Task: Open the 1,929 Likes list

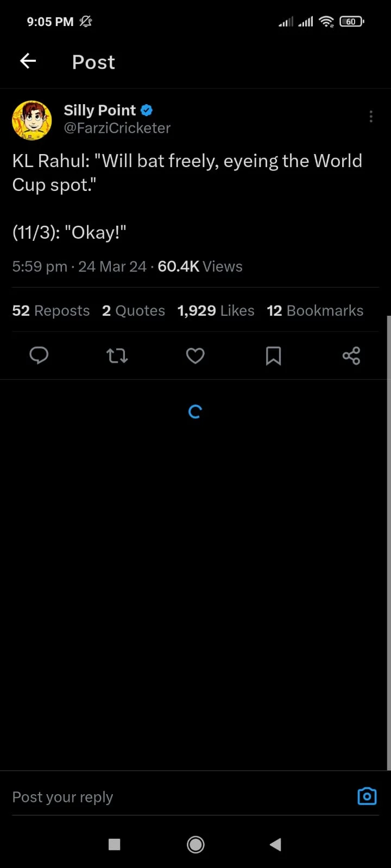Action: pyautogui.click(x=216, y=310)
